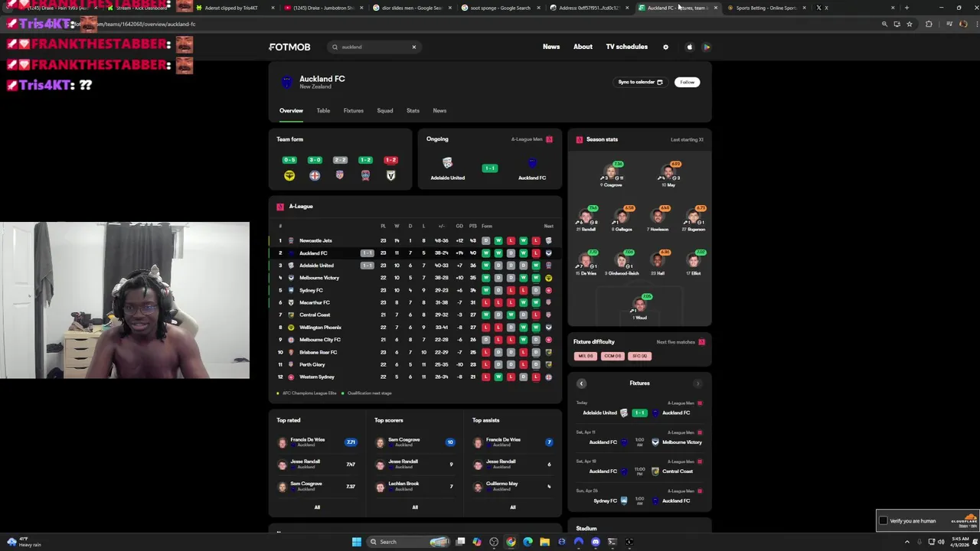Image resolution: width=980 pixels, height=551 pixels.
Task: Click the A-League logo beside Season stats
Action: pyautogui.click(x=579, y=139)
